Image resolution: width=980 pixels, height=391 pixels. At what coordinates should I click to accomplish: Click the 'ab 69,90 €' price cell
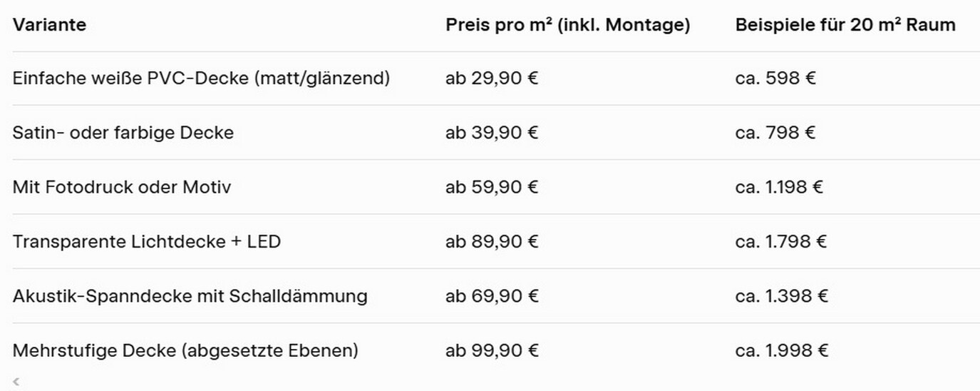pyautogui.click(x=492, y=296)
